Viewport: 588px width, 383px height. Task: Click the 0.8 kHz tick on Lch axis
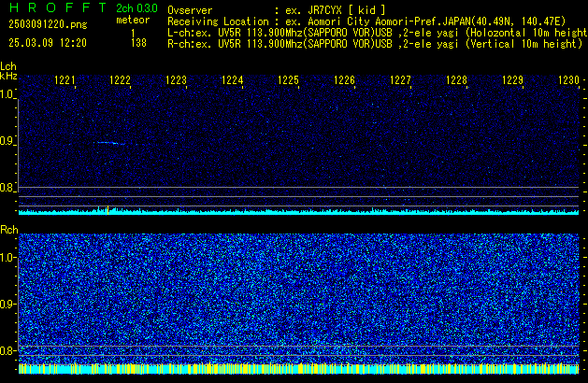tap(7, 188)
